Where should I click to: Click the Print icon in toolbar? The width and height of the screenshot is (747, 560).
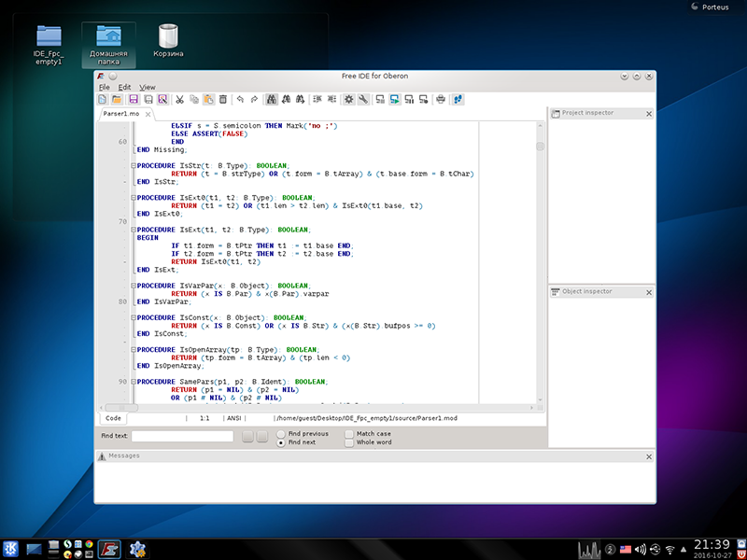(x=441, y=99)
